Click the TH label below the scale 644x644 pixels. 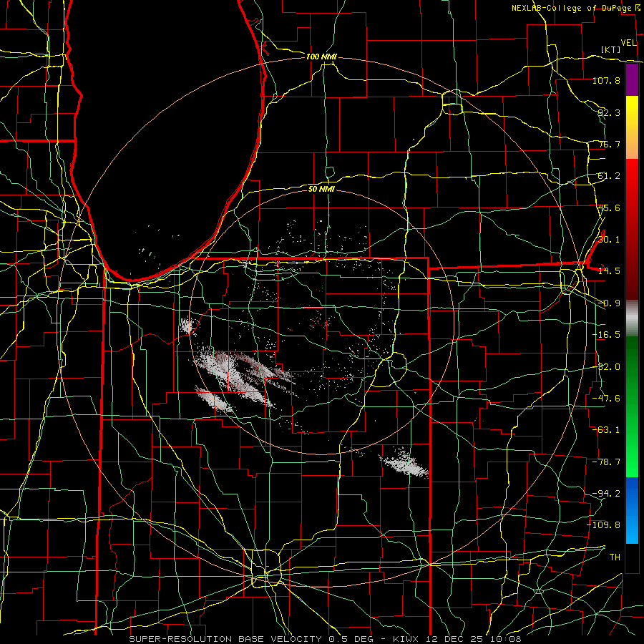point(615,557)
